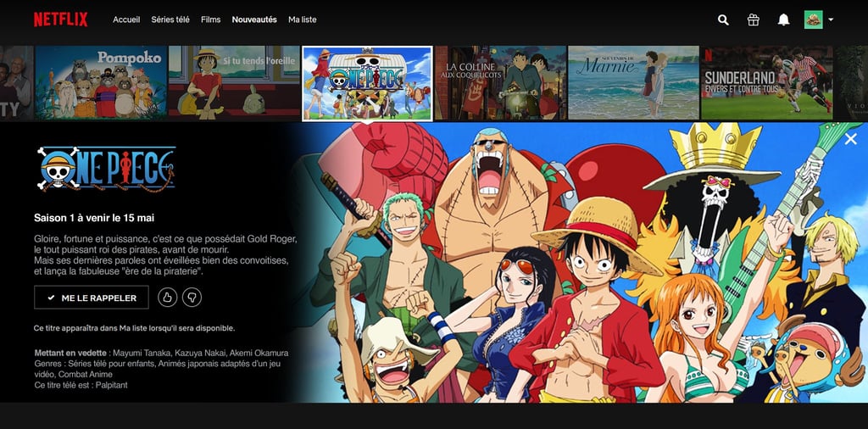Close the One Piece details panel
868x429 pixels.
click(851, 139)
